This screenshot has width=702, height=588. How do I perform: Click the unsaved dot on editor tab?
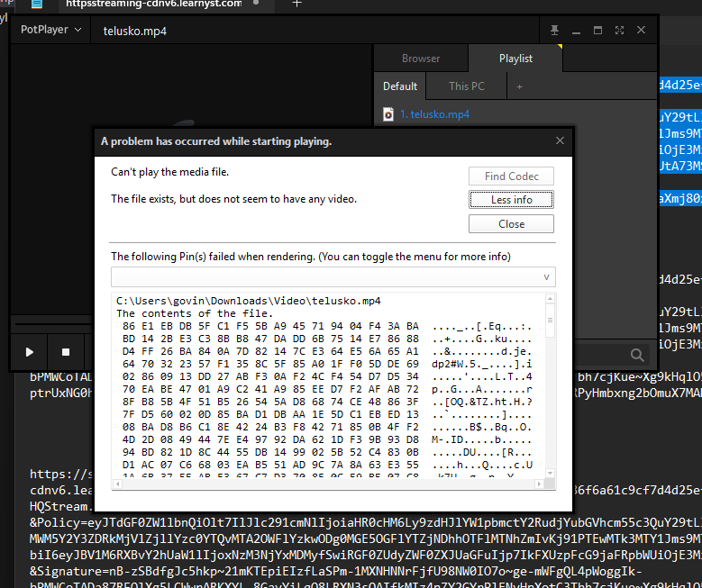[x=256, y=3]
